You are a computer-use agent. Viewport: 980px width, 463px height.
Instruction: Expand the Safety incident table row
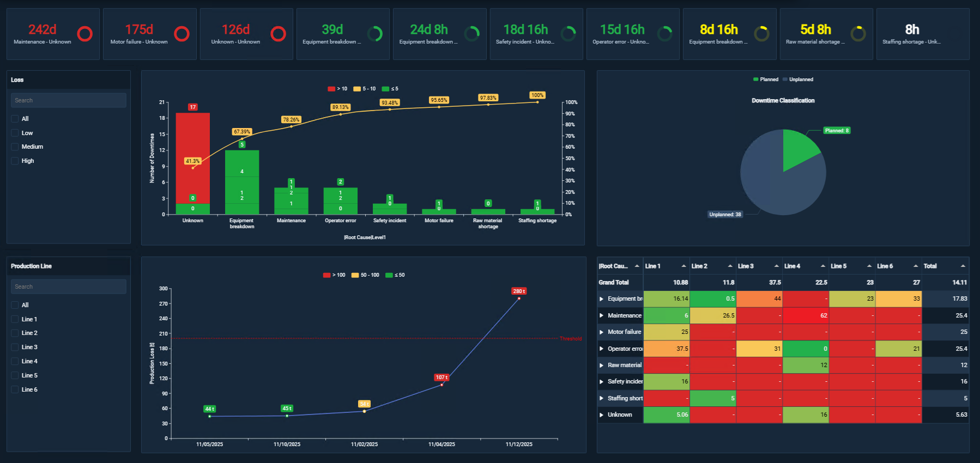pyautogui.click(x=601, y=381)
